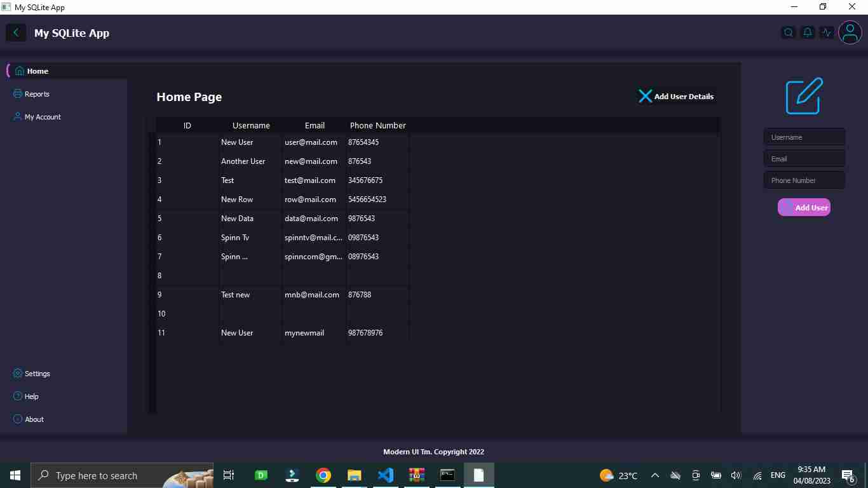Select the cell 'New Data'
The image size is (868, 488).
tap(251, 219)
